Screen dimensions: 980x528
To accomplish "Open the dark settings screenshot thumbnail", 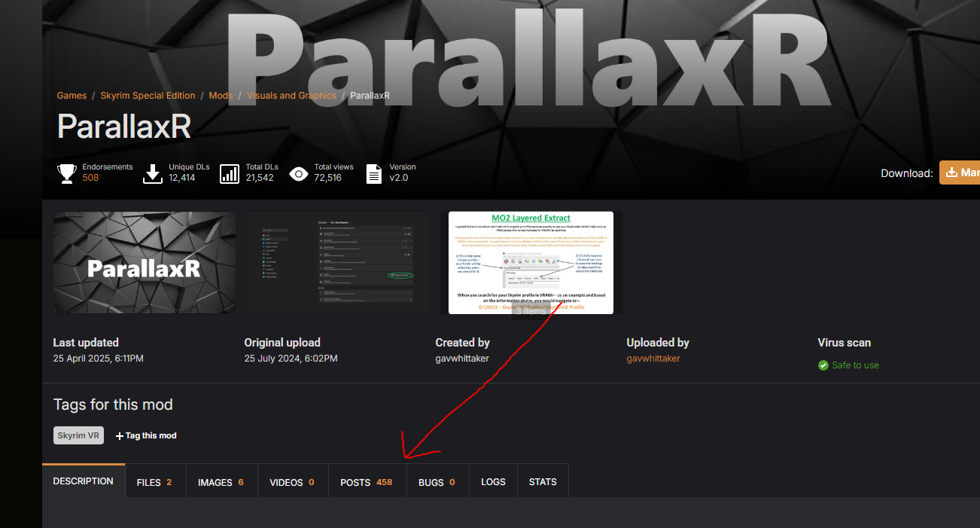I will point(338,263).
